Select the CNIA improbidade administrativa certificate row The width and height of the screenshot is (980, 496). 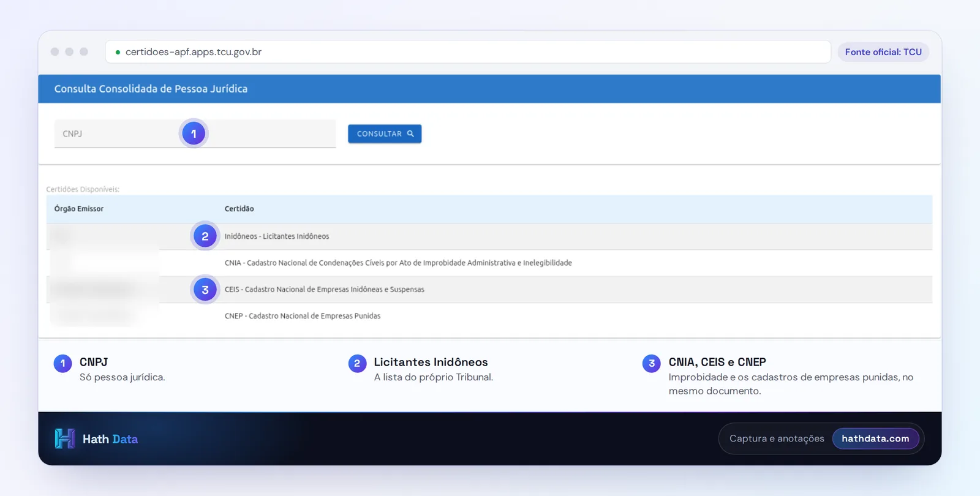[489, 263]
